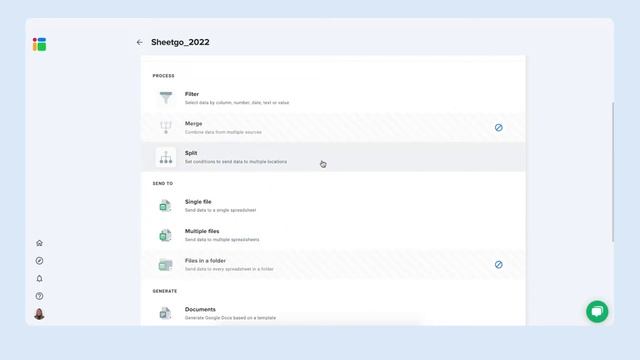The height and width of the screenshot is (360, 640).
Task: Click the Split hierarchy icon
Action: pyautogui.click(x=166, y=157)
